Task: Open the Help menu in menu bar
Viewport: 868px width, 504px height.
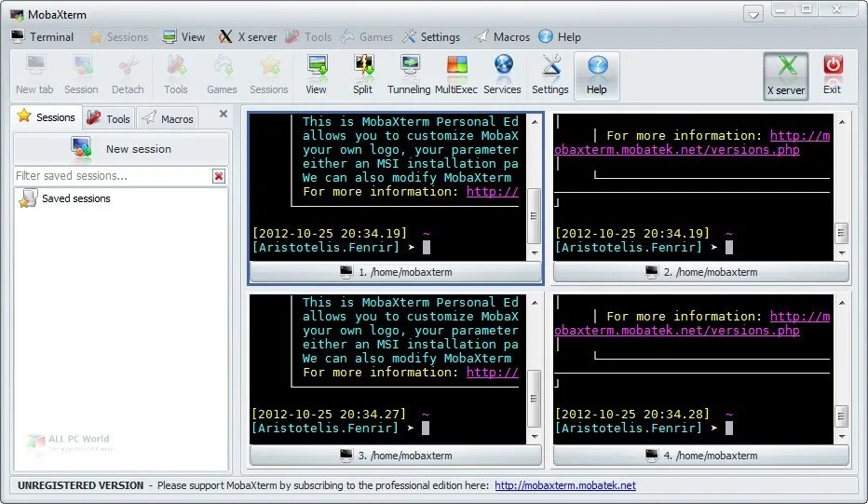Action: click(x=560, y=37)
